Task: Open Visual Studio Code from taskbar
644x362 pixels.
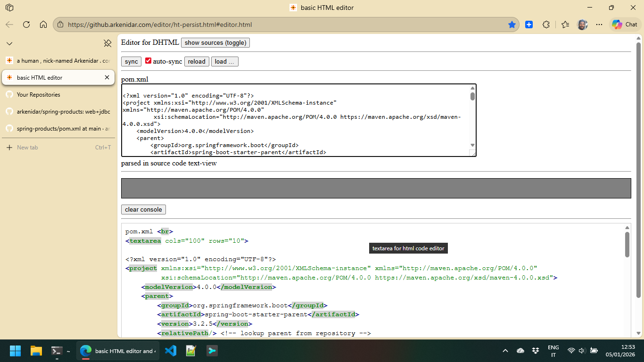Action: (171, 351)
